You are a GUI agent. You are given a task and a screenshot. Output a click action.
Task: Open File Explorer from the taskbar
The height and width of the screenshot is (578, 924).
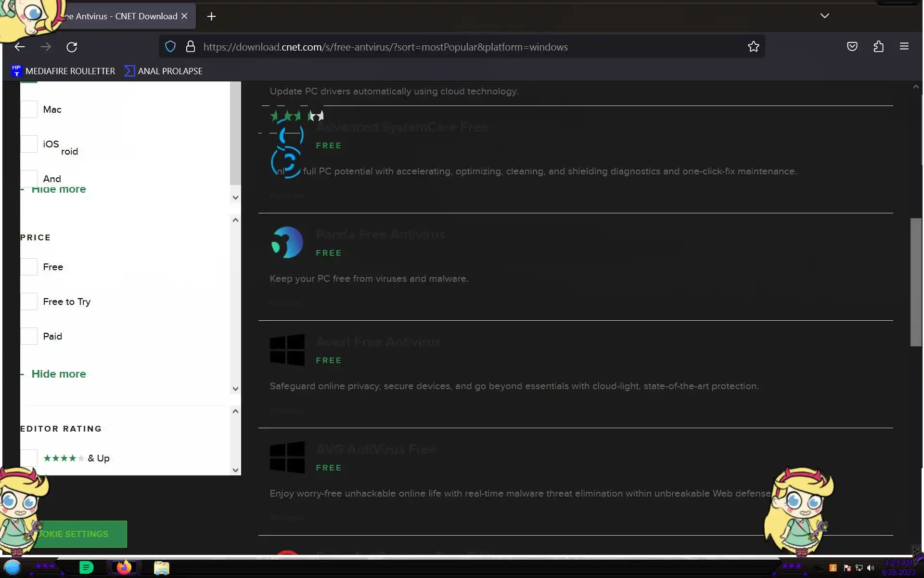(161, 568)
